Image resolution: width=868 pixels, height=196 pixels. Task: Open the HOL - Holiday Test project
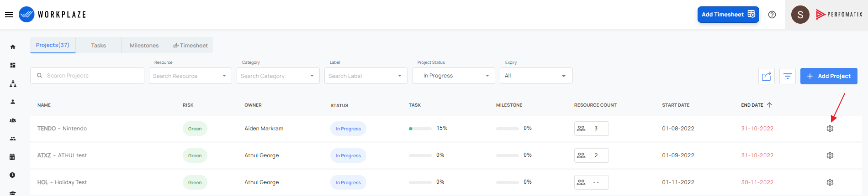pos(62,182)
